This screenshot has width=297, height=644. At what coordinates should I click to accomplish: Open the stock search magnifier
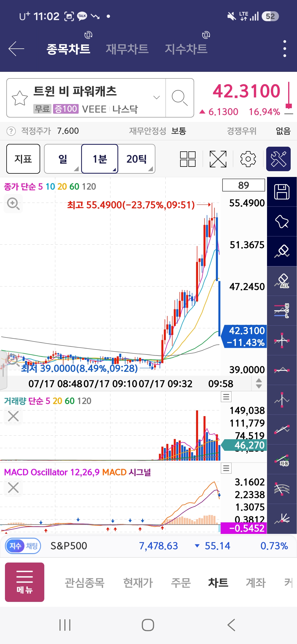[180, 98]
